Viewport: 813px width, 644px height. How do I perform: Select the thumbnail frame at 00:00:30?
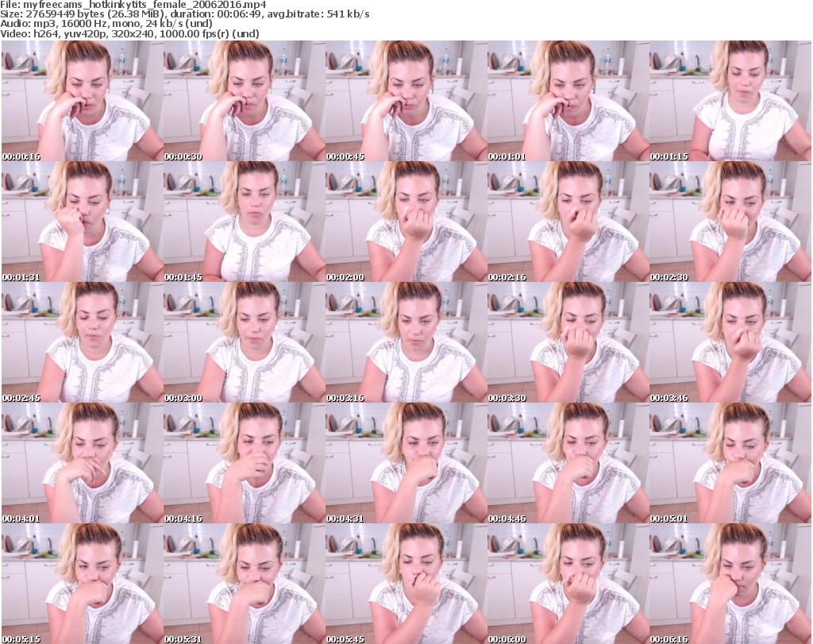[245, 101]
